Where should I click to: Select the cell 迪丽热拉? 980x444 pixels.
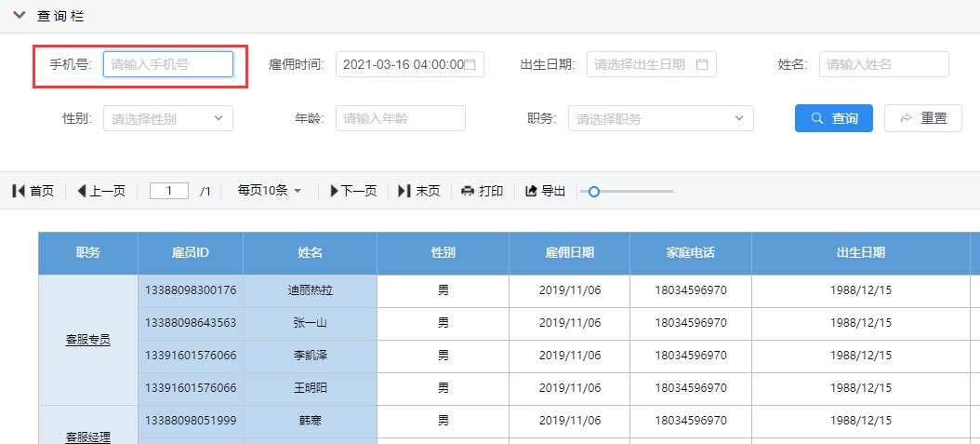tap(310, 290)
